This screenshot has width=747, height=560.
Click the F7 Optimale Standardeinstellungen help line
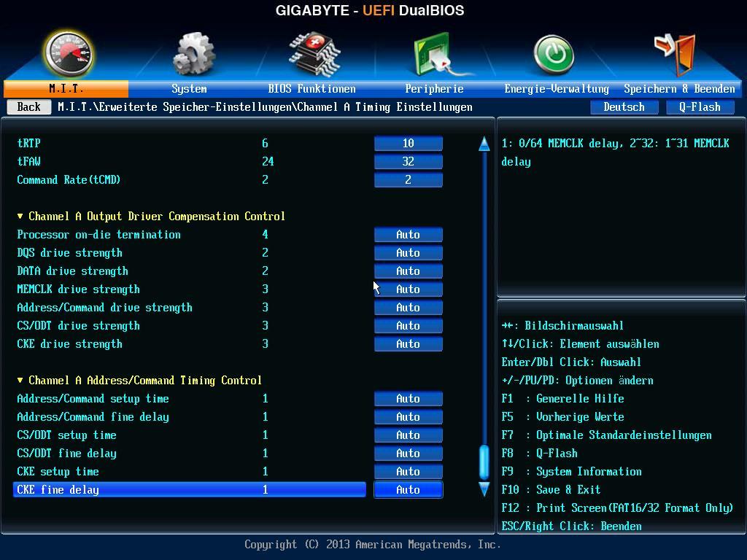(x=606, y=435)
